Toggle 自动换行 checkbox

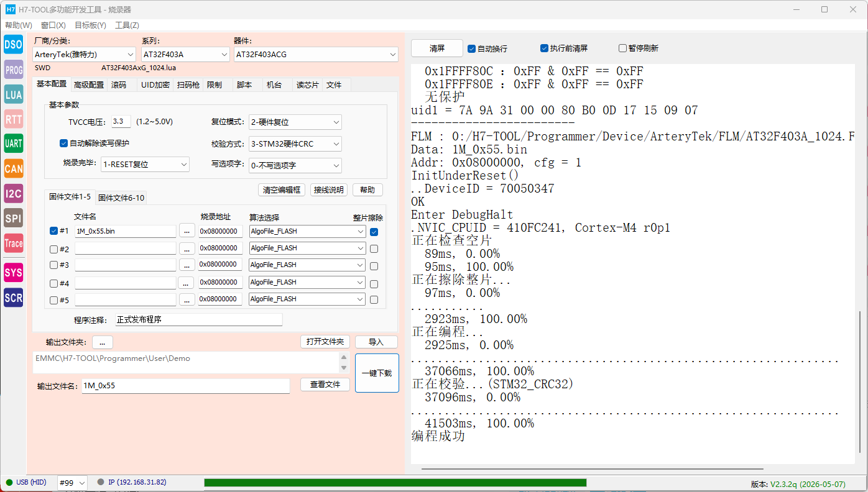click(472, 48)
